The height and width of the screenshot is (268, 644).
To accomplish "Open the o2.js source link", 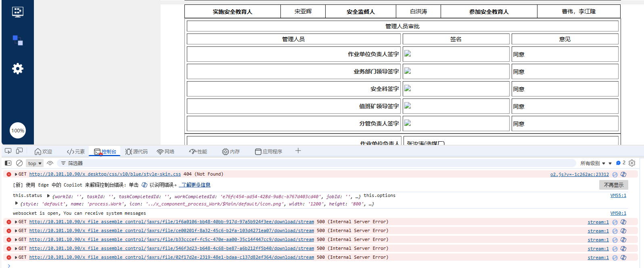I will 579,174.
